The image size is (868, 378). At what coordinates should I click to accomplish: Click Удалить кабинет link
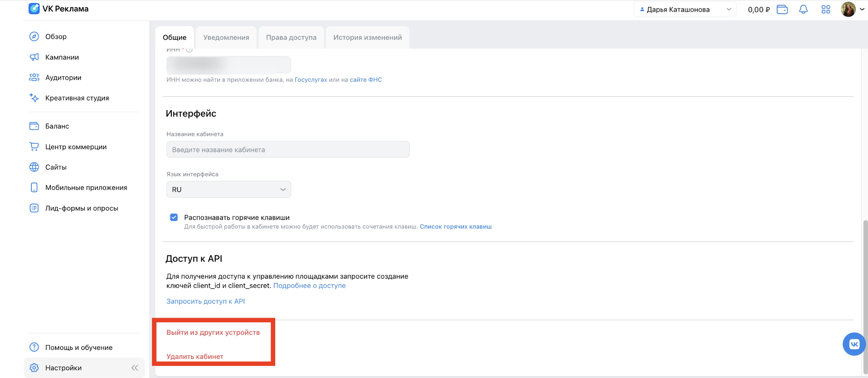pos(195,356)
